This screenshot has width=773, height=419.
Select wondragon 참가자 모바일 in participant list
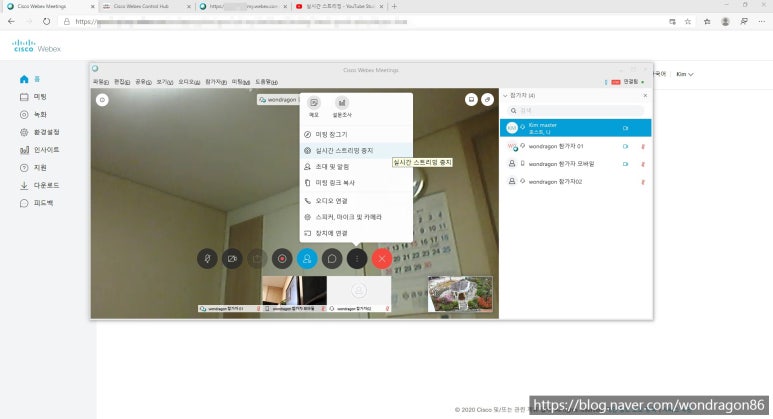point(575,164)
